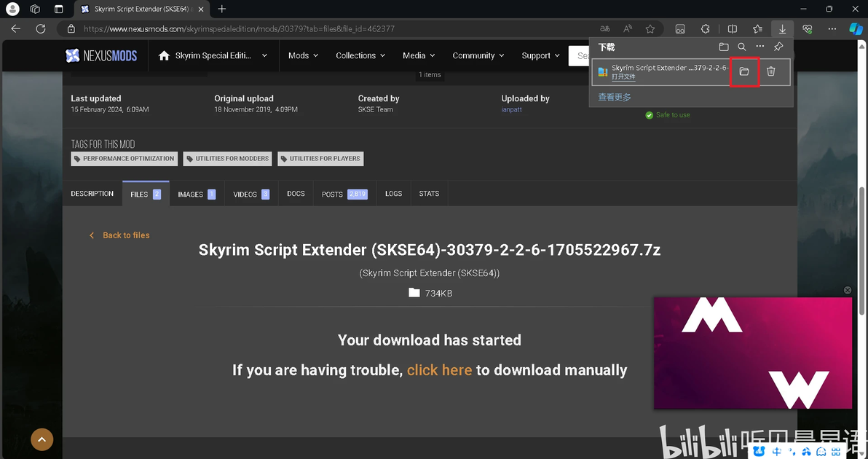Click the PERFORMANCE OPTIMIZATION tag

tap(124, 158)
